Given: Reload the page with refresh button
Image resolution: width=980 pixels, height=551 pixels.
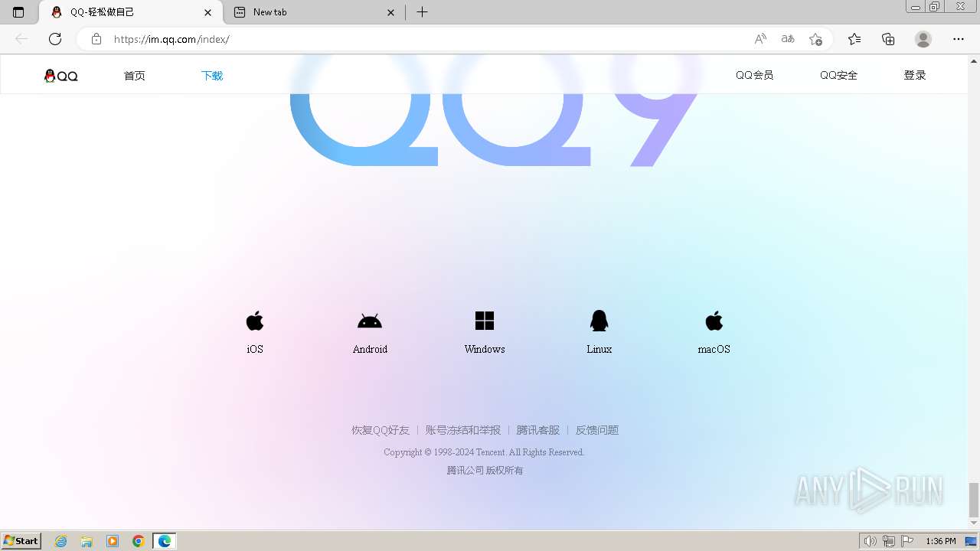Looking at the screenshot, I should click(x=55, y=39).
